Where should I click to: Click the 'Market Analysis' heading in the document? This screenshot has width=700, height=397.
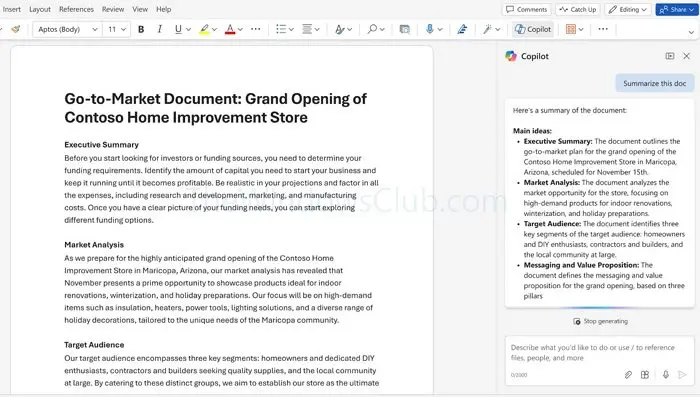point(94,245)
